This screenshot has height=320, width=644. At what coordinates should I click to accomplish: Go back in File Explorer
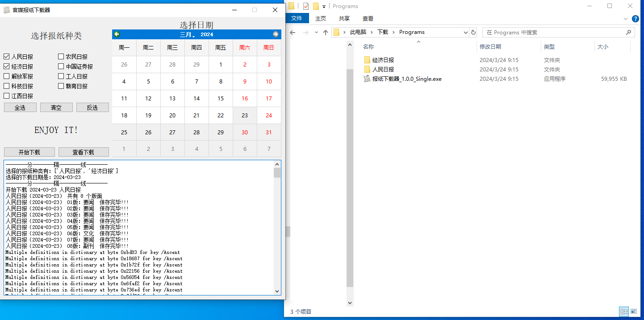pos(293,32)
